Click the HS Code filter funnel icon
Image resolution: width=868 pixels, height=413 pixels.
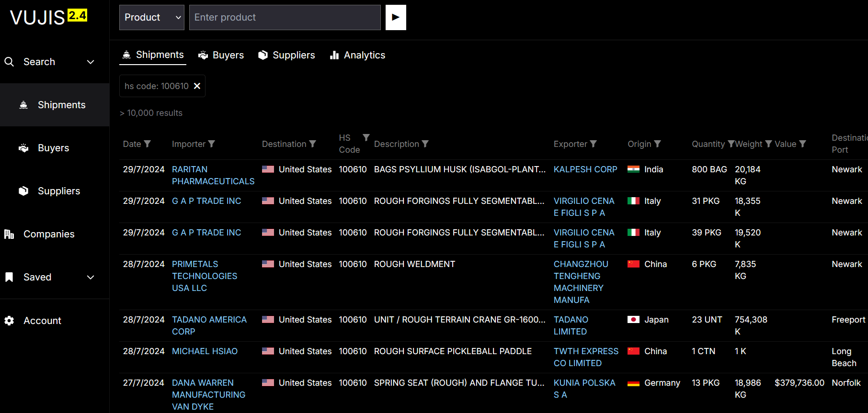[366, 138]
